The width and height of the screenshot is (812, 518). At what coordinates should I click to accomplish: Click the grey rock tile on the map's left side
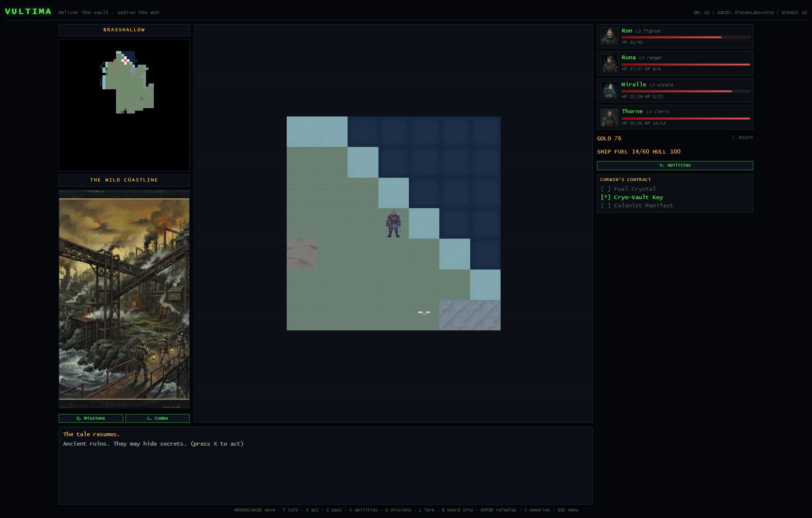(302, 254)
